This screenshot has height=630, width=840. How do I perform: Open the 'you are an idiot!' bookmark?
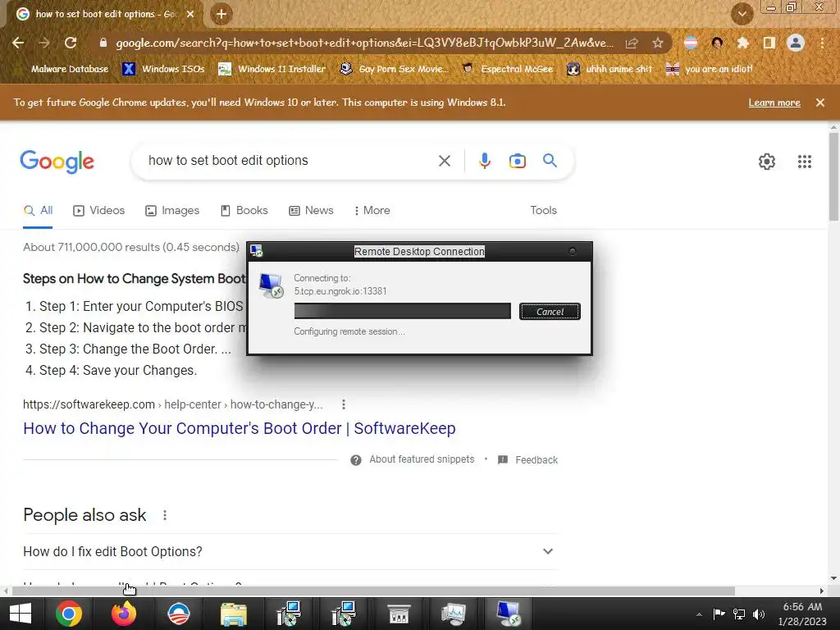[x=709, y=69]
